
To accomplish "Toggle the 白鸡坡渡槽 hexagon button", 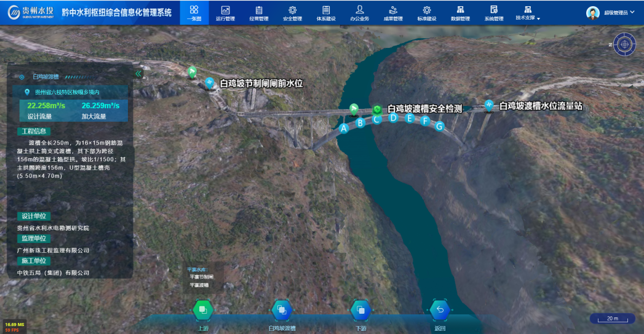I will (x=282, y=310).
